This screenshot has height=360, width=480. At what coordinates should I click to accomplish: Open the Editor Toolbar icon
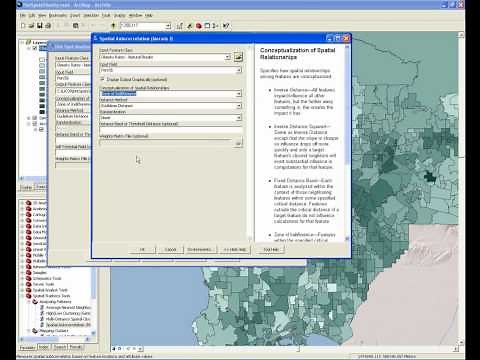point(180,26)
